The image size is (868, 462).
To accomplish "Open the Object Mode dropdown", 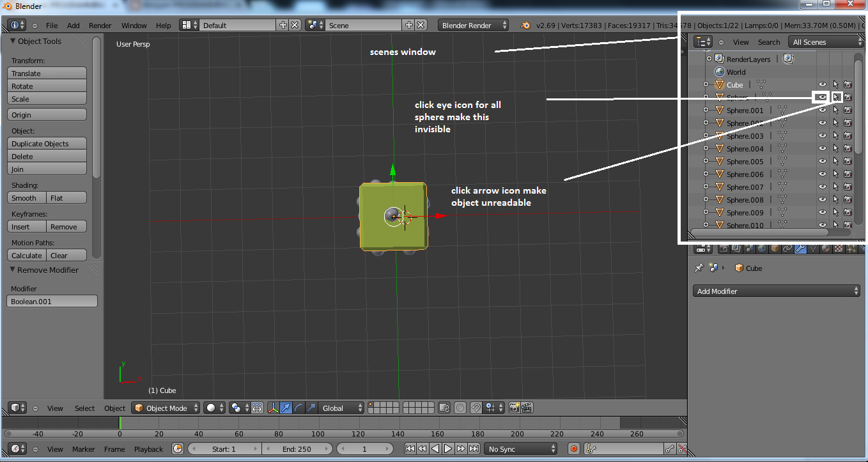I will click(x=166, y=408).
